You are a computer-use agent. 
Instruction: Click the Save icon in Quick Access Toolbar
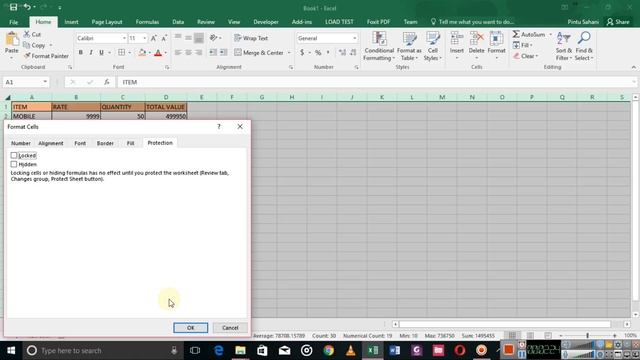13,7
